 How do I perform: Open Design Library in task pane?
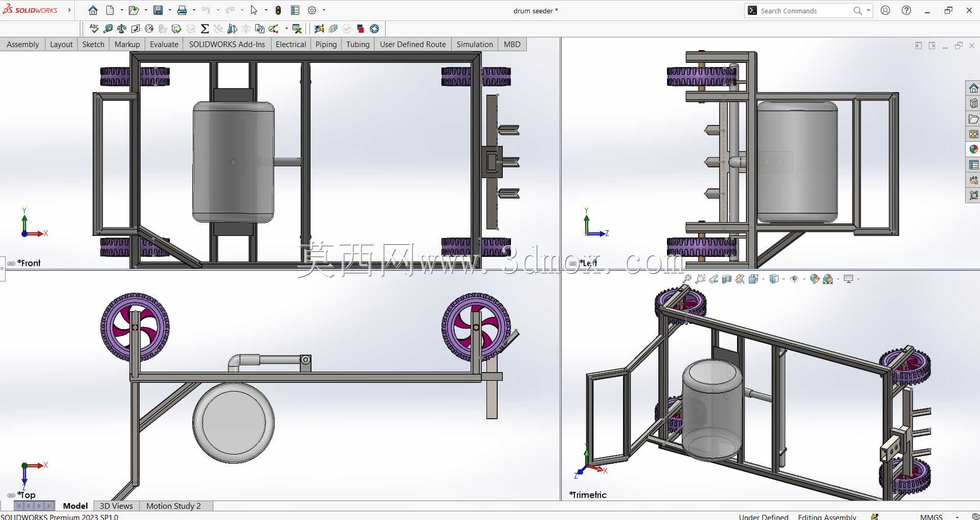(x=973, y=103)
